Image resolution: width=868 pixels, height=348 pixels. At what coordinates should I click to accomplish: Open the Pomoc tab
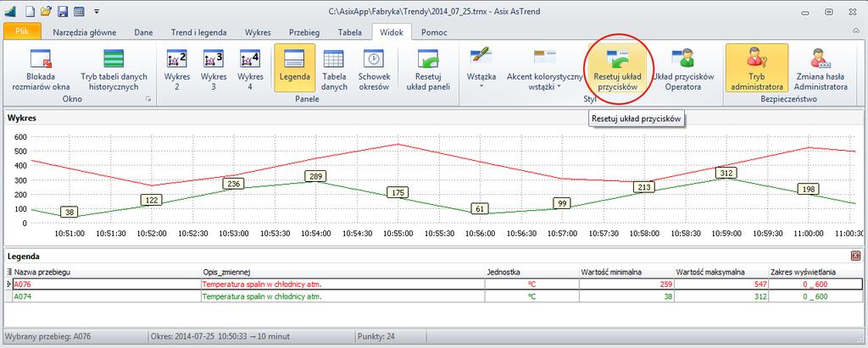pyautogui.click(x=434, y=32)
